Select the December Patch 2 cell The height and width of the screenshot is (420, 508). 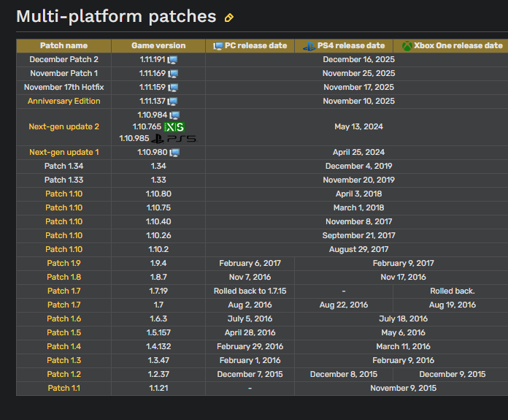[x=64, y=60]
